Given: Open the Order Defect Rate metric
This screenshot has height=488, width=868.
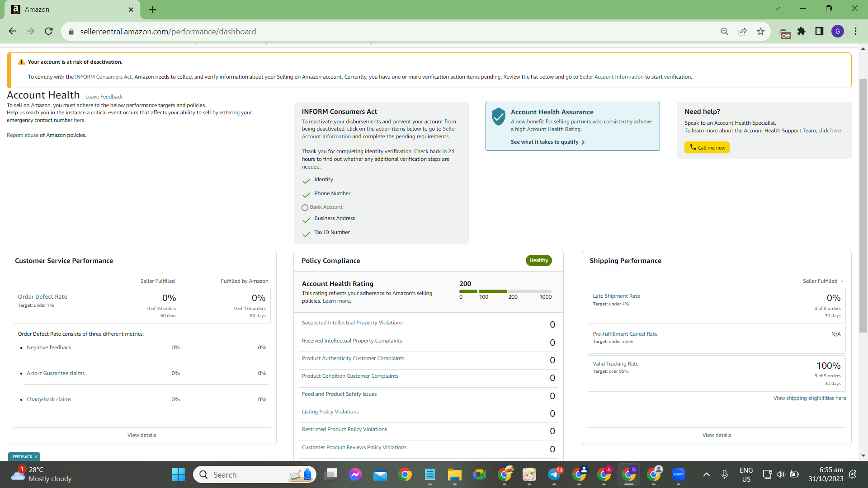Looking at the screenshot, I should click(42, 297).
